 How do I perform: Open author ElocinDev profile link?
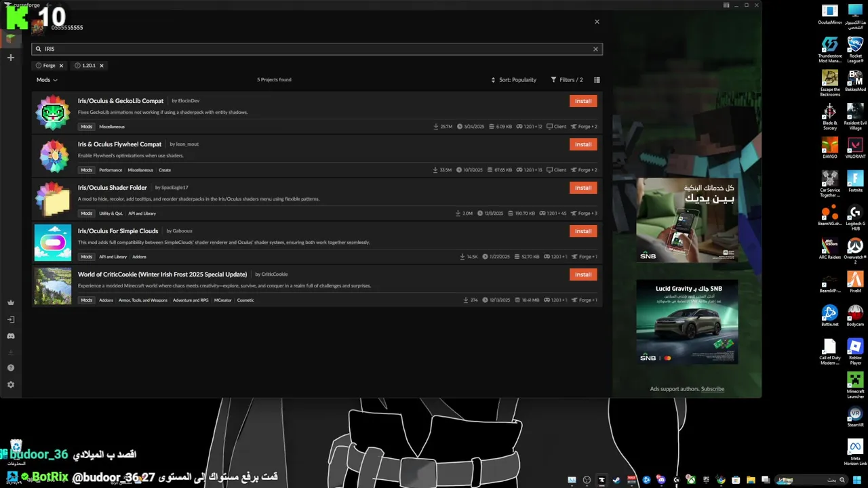click(x=189, y=101)
